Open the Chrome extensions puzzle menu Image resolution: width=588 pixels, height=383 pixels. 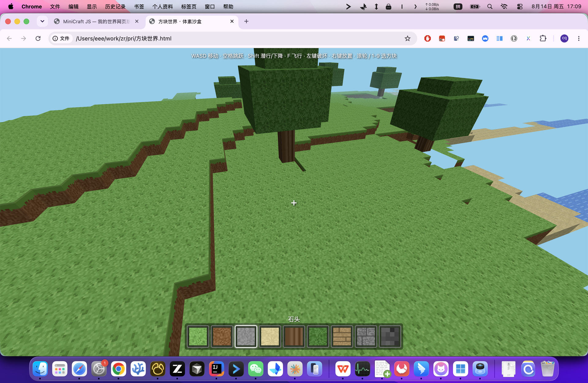click(543, 38)
